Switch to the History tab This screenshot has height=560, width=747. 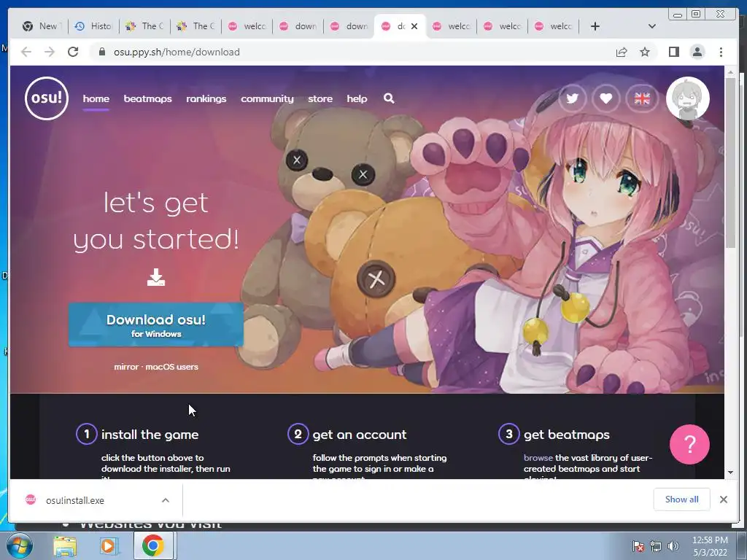tap(93, 26)
